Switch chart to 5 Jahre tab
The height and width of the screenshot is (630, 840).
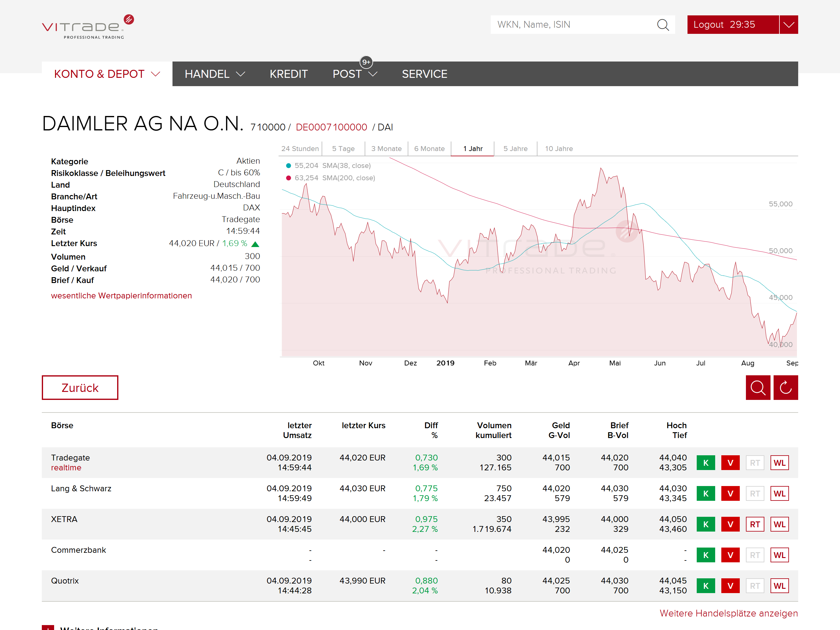point(515,149)
